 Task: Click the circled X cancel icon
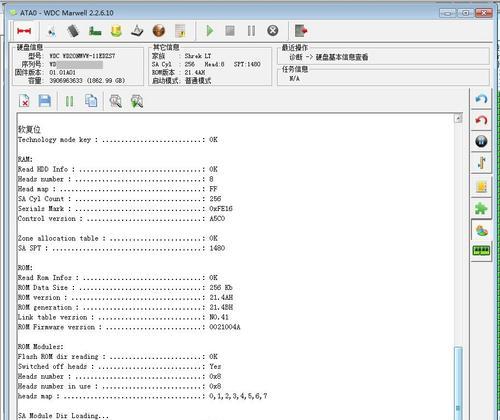point(273,31)
